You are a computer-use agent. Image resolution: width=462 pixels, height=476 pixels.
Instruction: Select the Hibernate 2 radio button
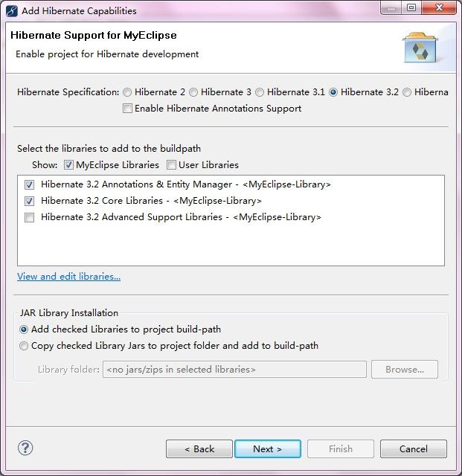(127, 92)
